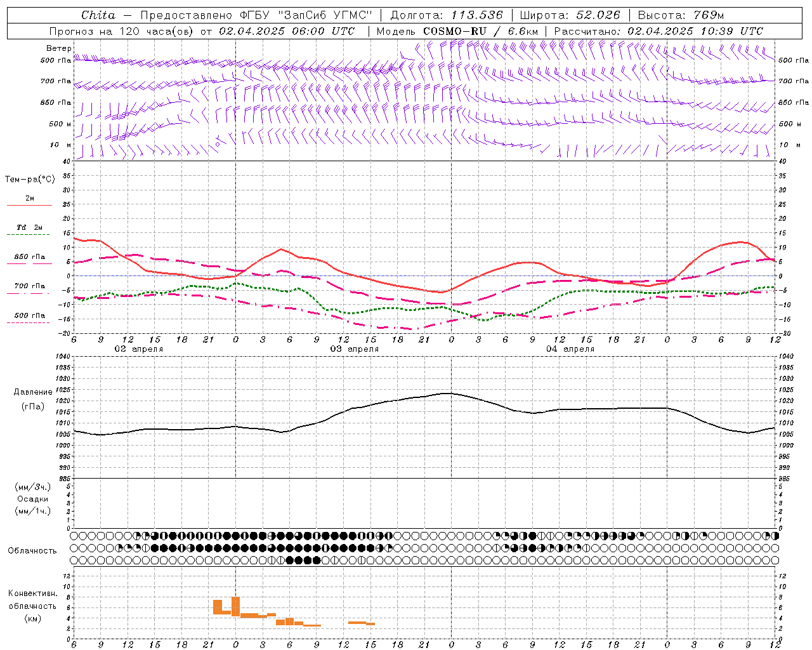Viewport: 812px width, 650px height.
Task: Click the Ветер wind panel label
Action: [58, 48]
